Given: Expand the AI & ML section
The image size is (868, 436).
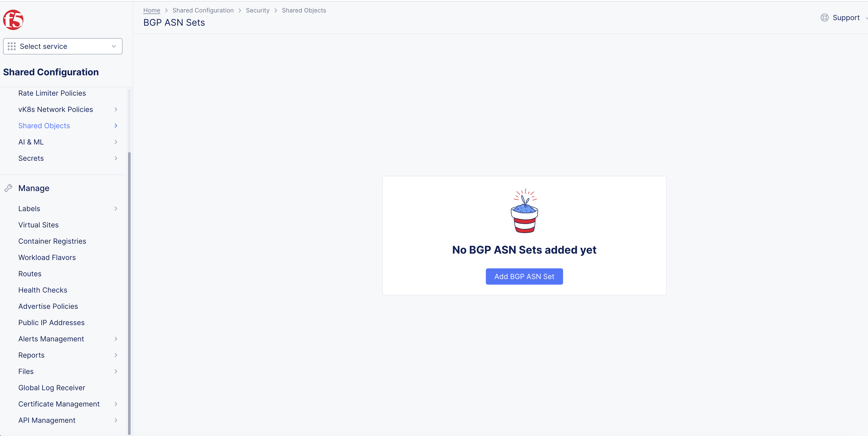Looking at the screenshot, I should click(116, 142).
